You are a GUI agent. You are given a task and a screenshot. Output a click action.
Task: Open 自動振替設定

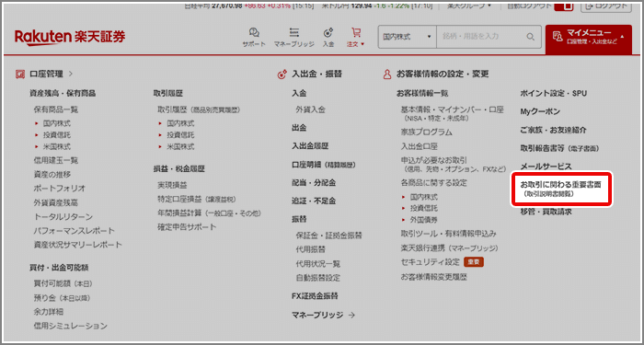tap(318, 278)
